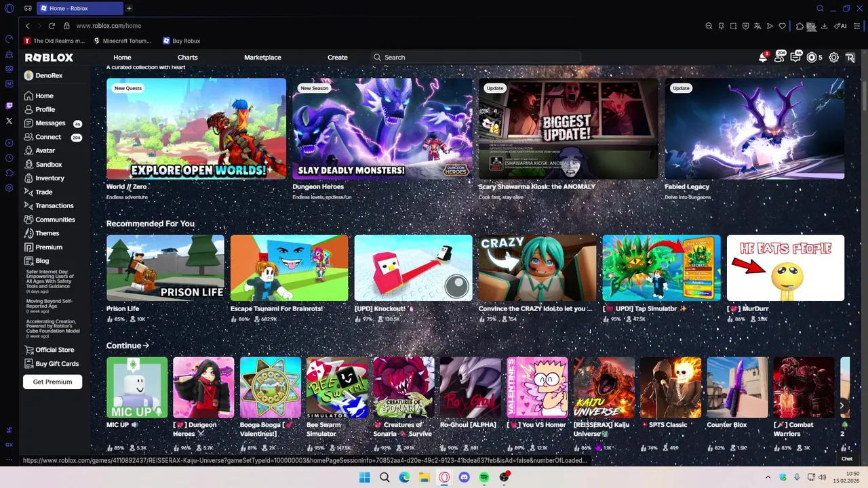Open browser extensions cube icon
This screenshot has width=868, height=488.
(x=800, y=26)
